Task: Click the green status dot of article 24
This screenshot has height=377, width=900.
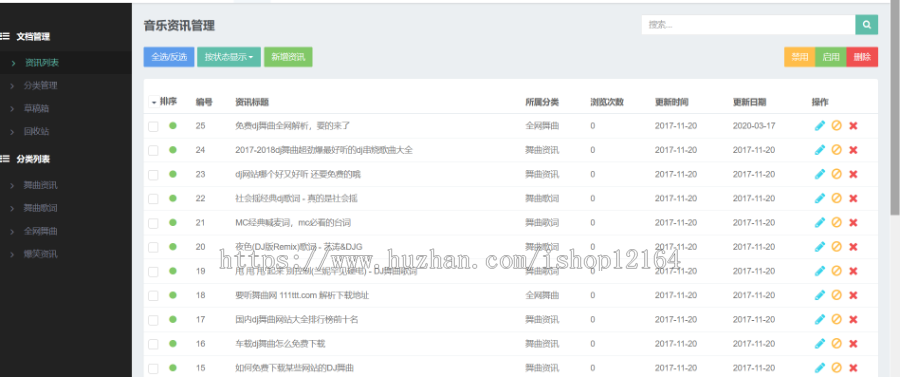Action: [x=173, y=150]
